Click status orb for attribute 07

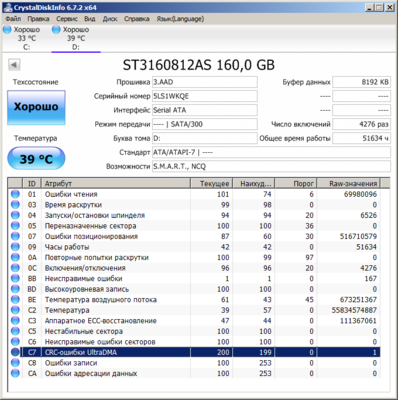pos(15,236)
